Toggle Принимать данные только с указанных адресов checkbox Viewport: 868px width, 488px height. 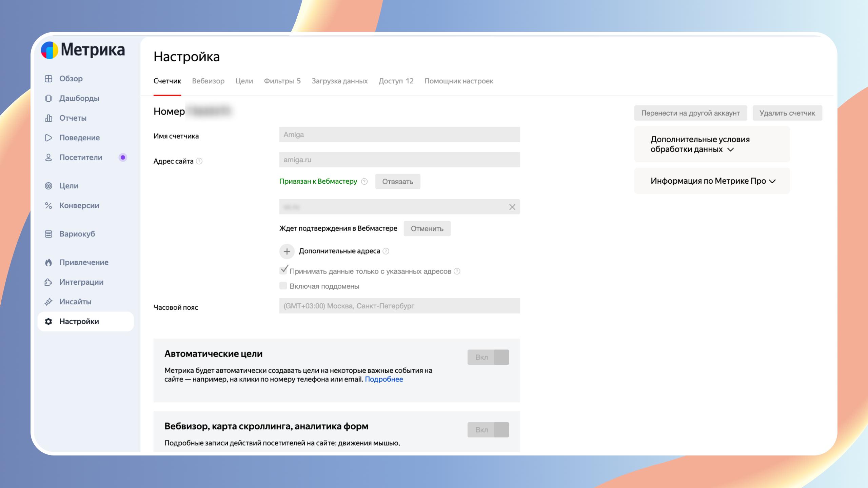(x=283, y=270)
